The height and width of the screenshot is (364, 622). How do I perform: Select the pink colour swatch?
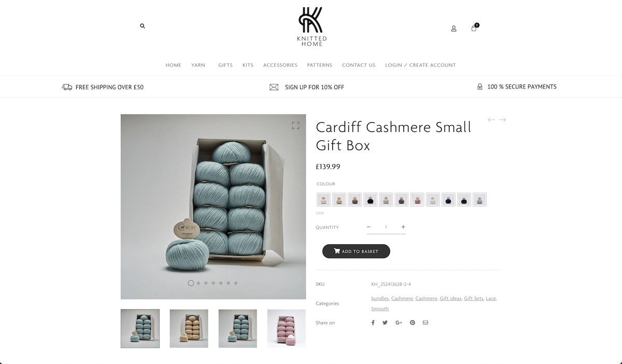pyautogui.click(x=417, y=199)
